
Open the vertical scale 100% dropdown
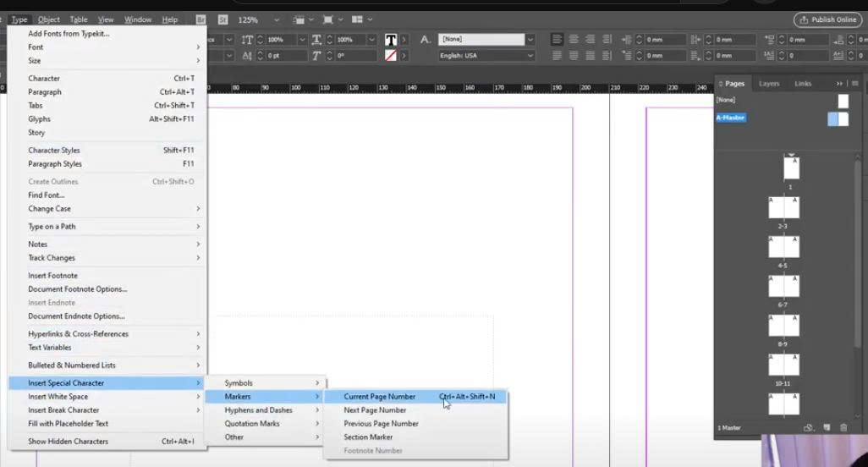coord(302,39)
